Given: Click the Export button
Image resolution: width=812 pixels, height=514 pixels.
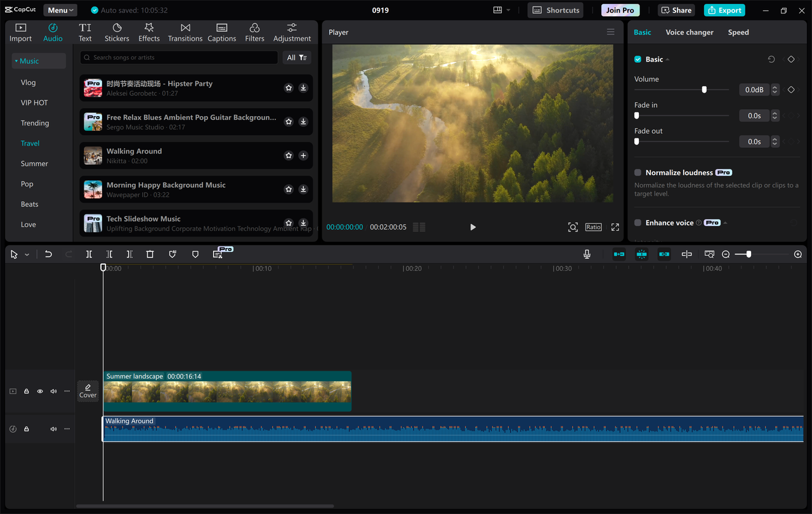Looking at the screenshot, I should [724, 10].
